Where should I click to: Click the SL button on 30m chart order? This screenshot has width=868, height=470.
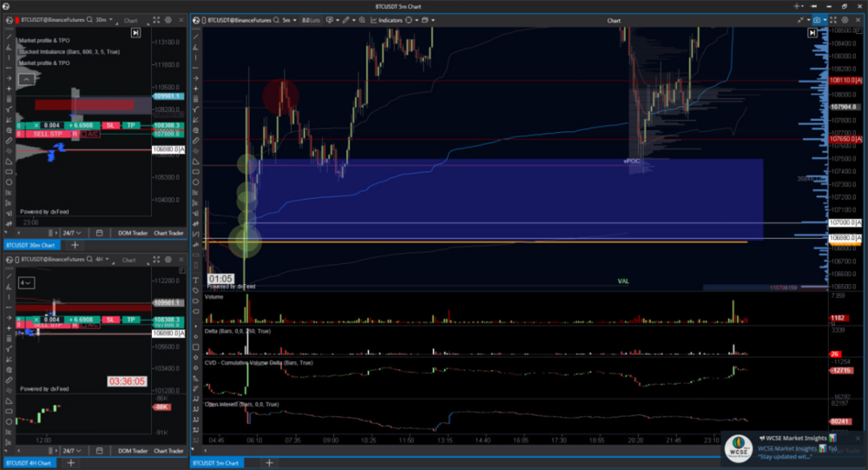111,126
